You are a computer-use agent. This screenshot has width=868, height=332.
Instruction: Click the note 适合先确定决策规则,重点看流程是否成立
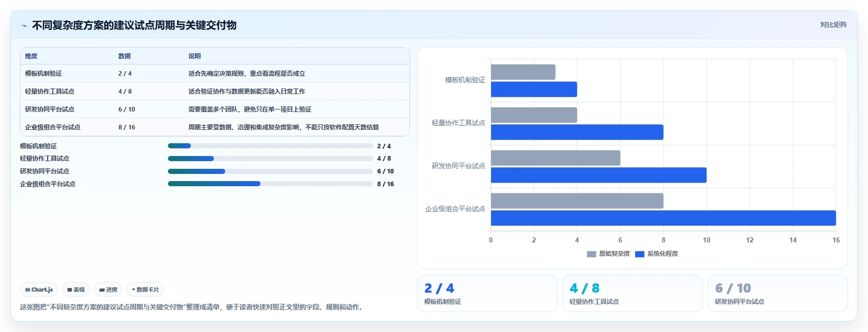tap(247, 74)
